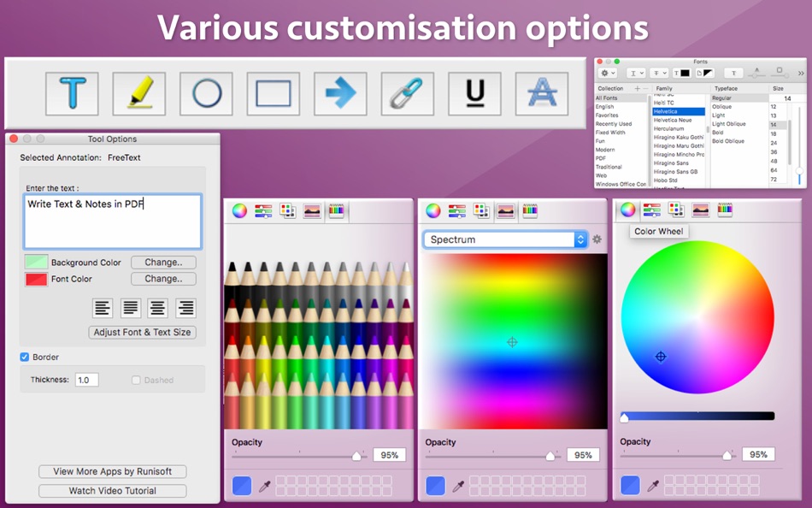The image size is (812, 508).
Task: Open color palettes tab in pencils panel
Action: (287, 210)
